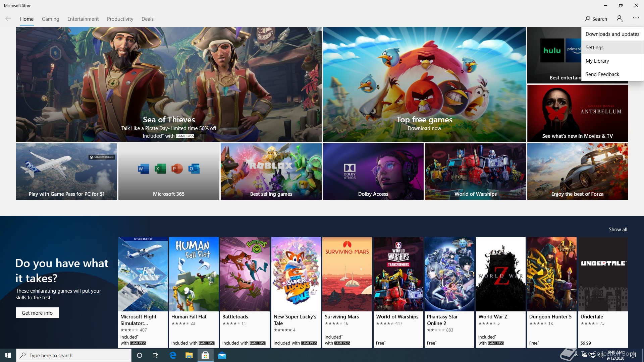
Task: Open World of Warships game card in list
Action: pos(398,292)
